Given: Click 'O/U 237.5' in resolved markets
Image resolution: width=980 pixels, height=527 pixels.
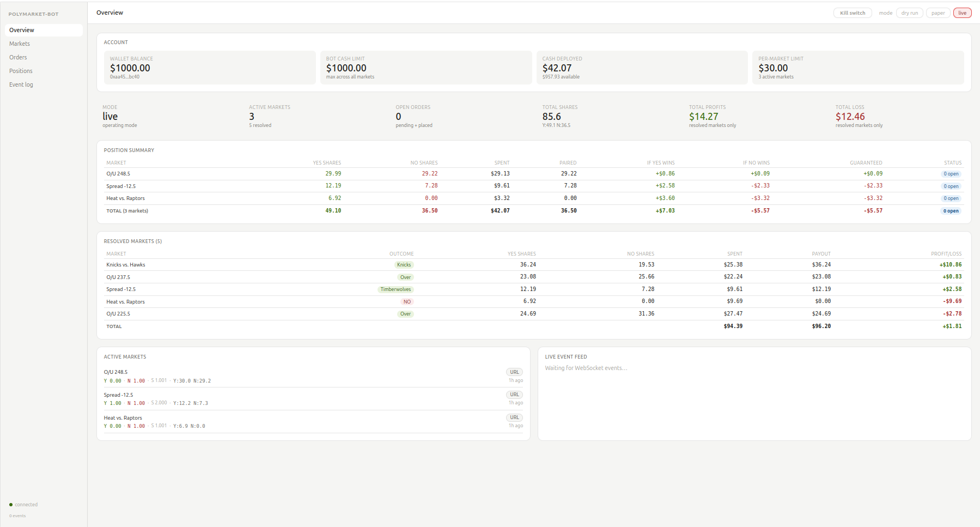Looking at the screenshot, I should click(x=118, y=277).
